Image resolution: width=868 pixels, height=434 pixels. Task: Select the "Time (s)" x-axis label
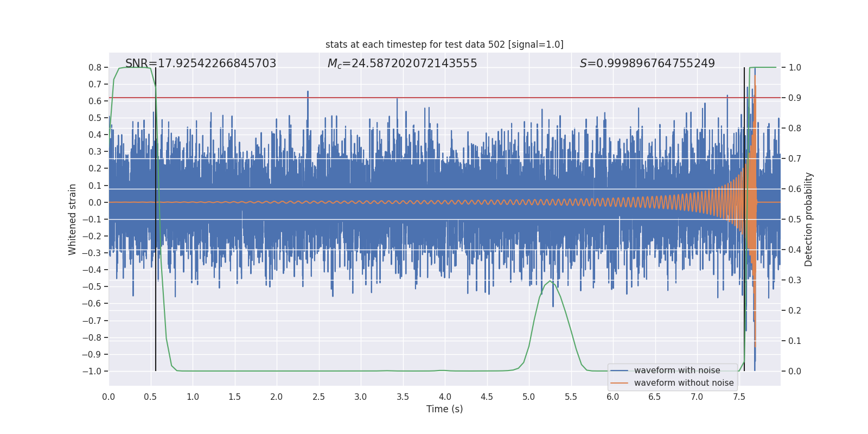point(444,409)
